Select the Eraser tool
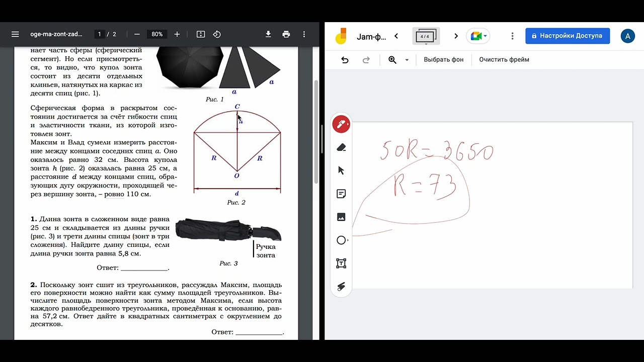The width and height of the screenshot is (644, 362). click(341, 147)
